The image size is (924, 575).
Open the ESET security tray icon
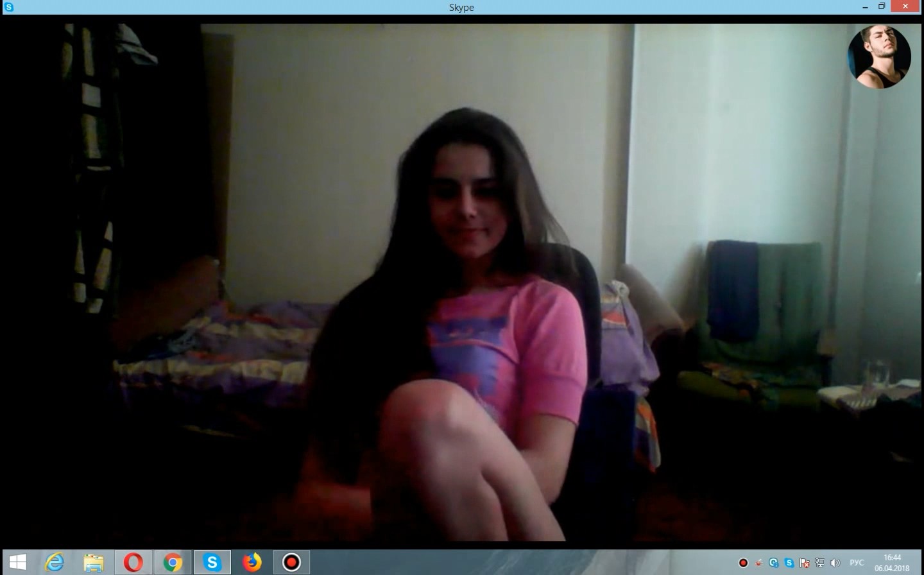click(774, 563)
